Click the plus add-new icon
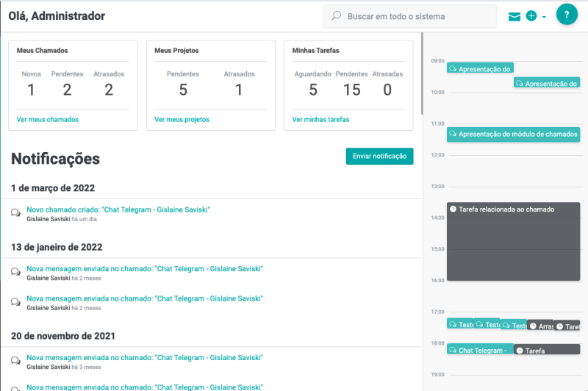 pos(531,16)
